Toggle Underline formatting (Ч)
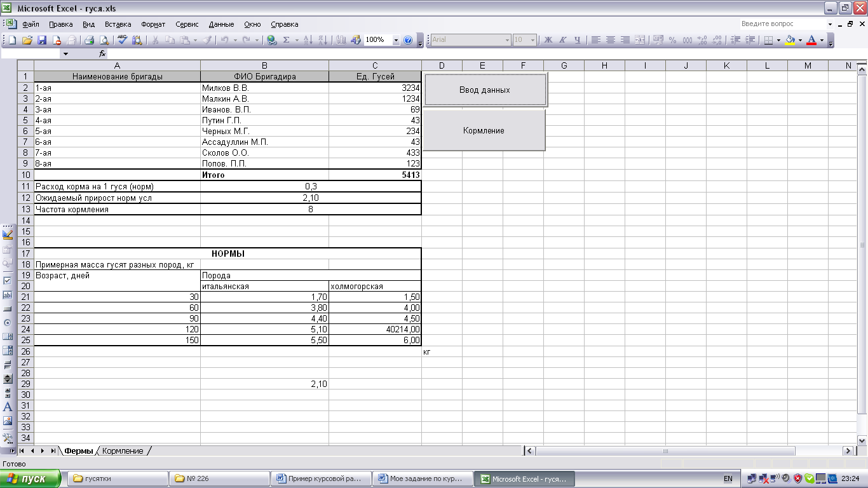The width and height of the screenshot is (868, 488). [x=578, y=40]
